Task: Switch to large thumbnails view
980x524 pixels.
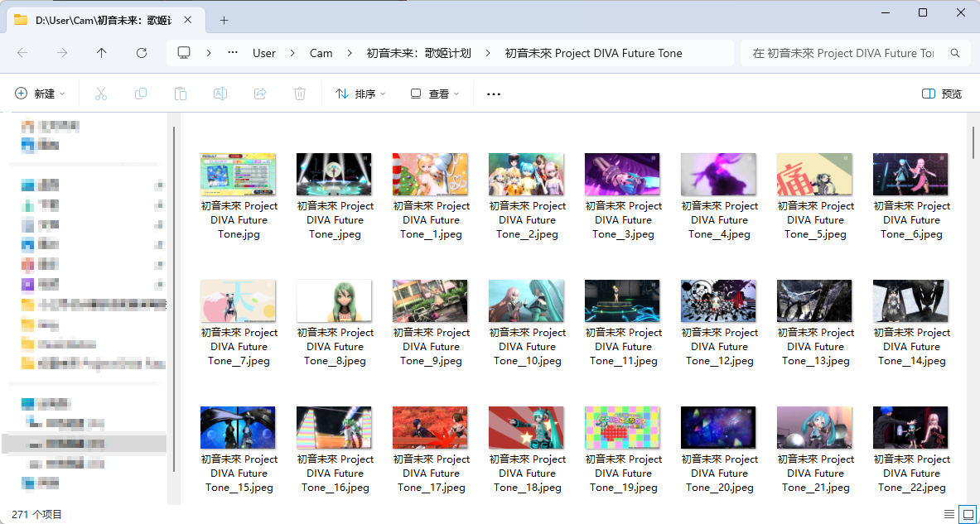Action: click(x=967, y=514)
